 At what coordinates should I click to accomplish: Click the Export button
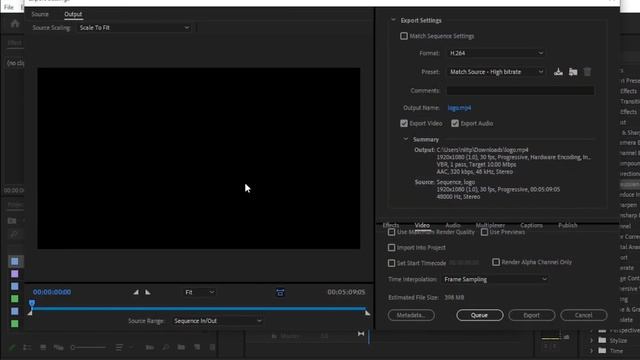tap(531, 315)
